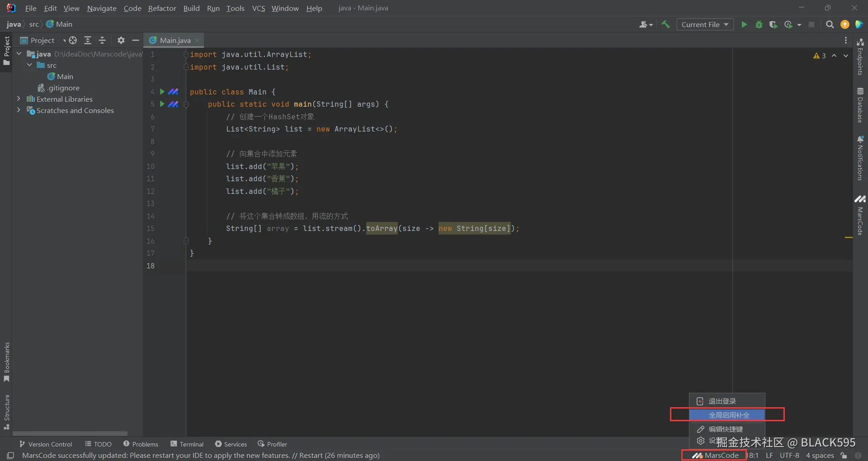Screen dimensions: 868x461
Task: Open the Endpoints tool window
Action: (860, 56)
